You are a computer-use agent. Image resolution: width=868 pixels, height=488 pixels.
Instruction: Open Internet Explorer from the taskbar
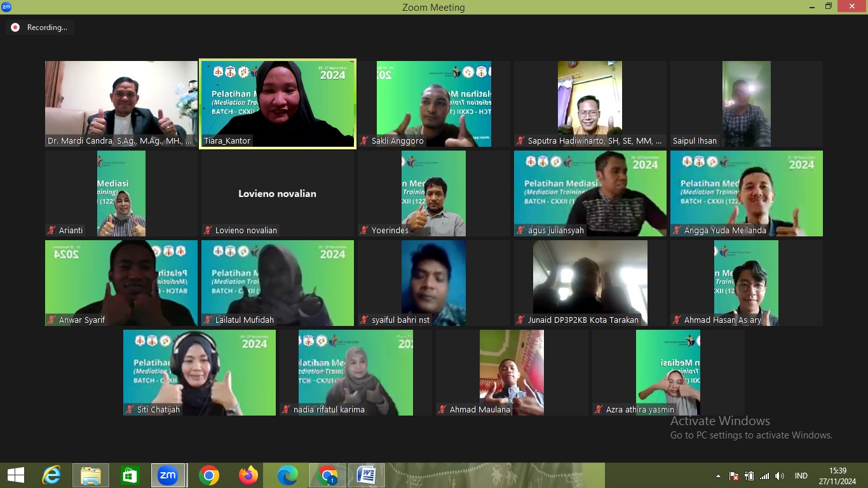pyautogui.click(x=51, y=475)
